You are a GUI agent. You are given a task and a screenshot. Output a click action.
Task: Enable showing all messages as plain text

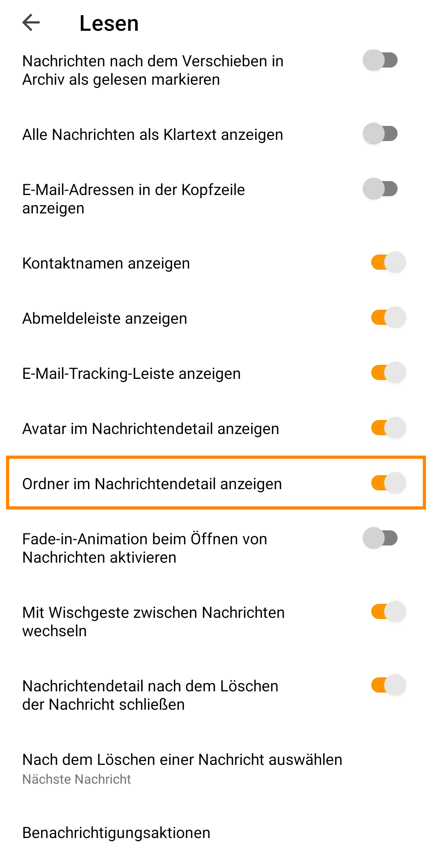coord(380,134)
